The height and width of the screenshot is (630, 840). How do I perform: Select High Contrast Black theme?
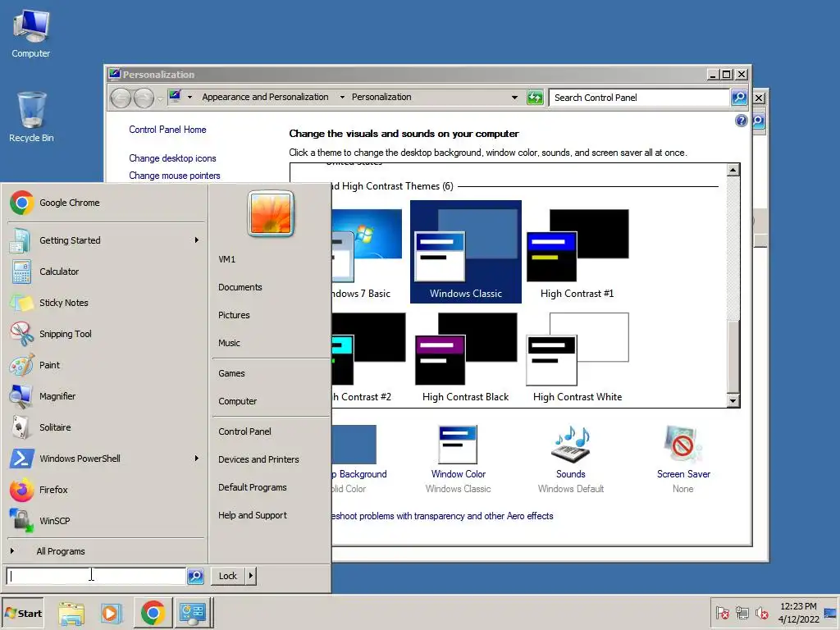point(466,358)
